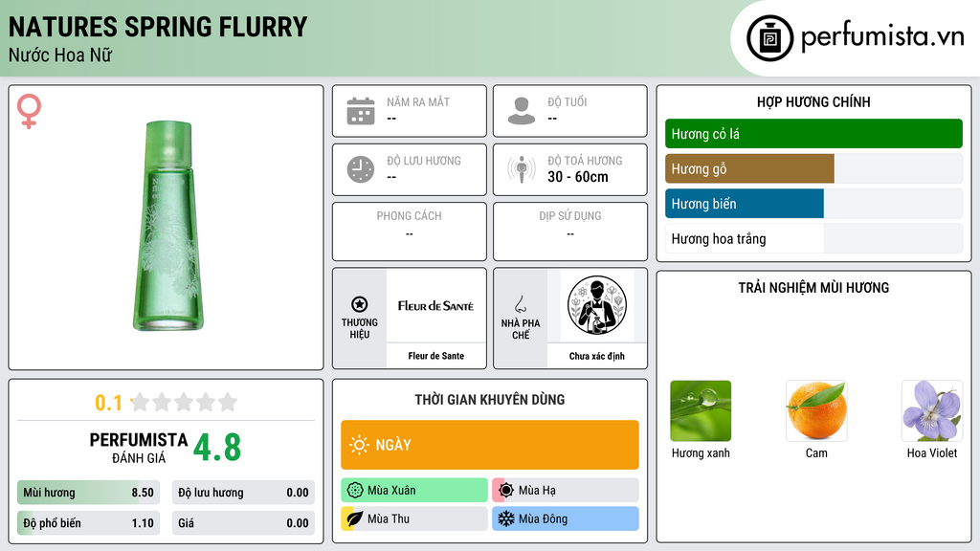The width and height of the screenshot is (980, 551).
Task: Click the nose icon above Nhà pha chế
Action: (520, 304)
